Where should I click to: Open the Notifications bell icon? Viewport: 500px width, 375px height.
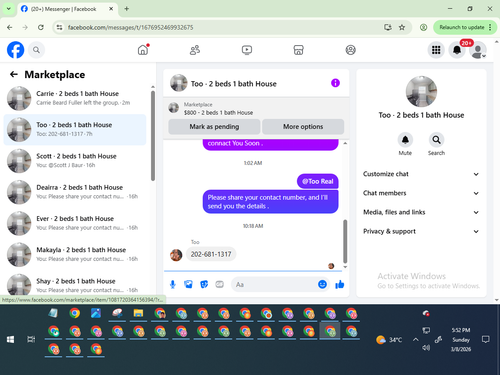[x=457, y=50]
